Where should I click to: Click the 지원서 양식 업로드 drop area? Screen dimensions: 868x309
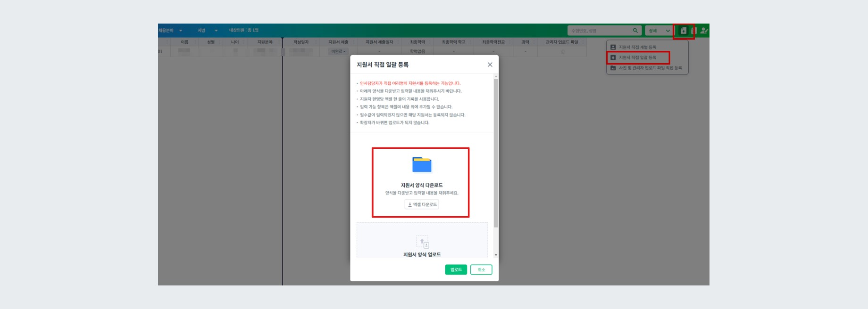click(422, 240)
